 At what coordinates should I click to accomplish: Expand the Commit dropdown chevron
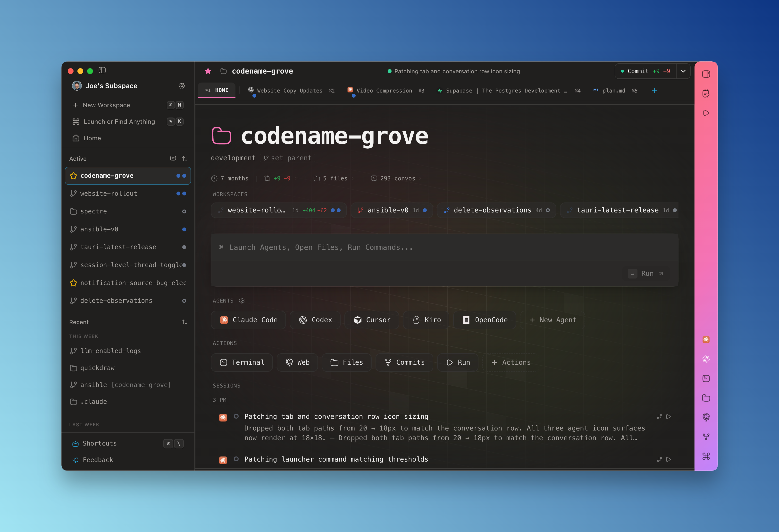[x=683, y=71]
